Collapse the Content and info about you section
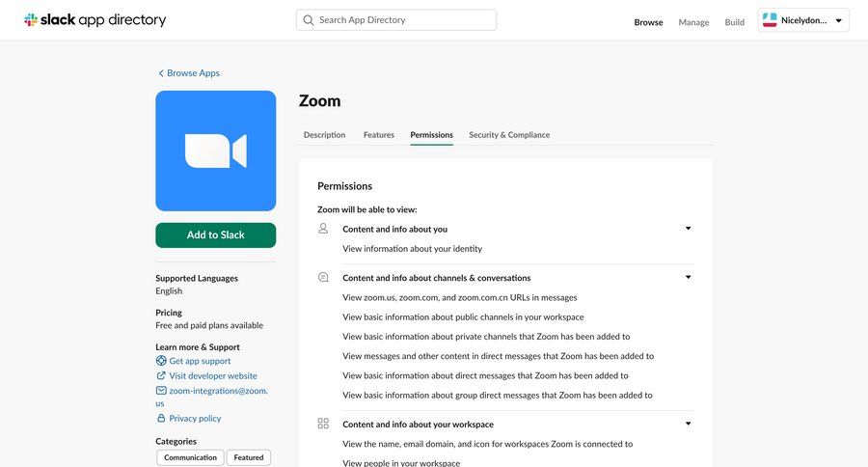The height and width of the screenshot is (467, 868). (688, 229)
